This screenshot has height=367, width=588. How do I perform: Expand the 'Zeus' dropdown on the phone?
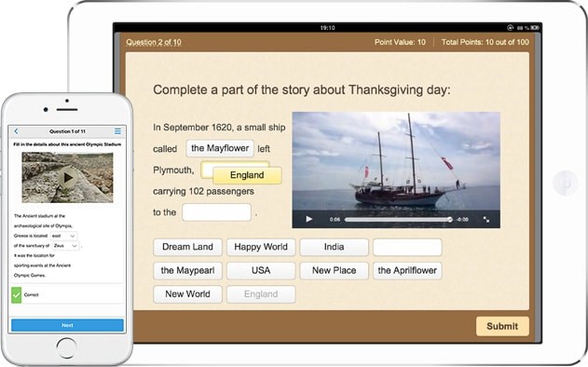coord(65,246)
